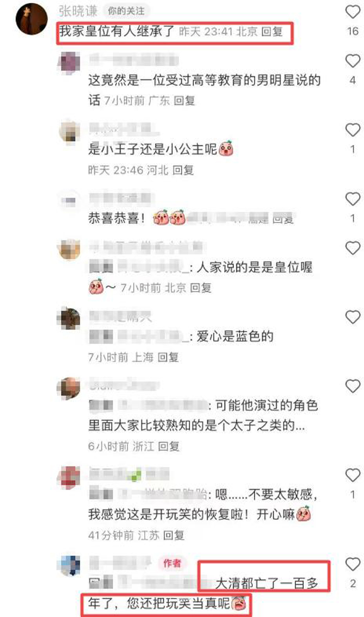Image resolution: width=364 pixels, height=617 pixels.
Task: Like the 是小王子还是小公主呢 comment
Action: 353,130
